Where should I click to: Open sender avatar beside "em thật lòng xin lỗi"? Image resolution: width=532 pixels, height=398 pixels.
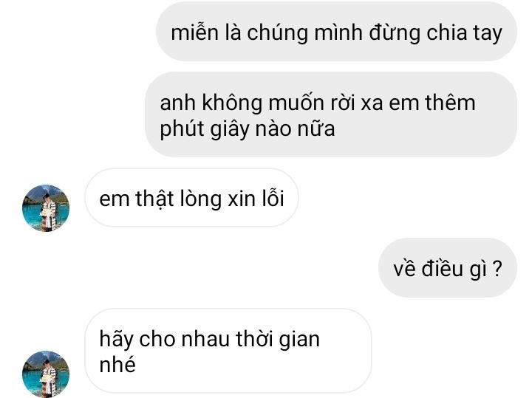[46, 208]
